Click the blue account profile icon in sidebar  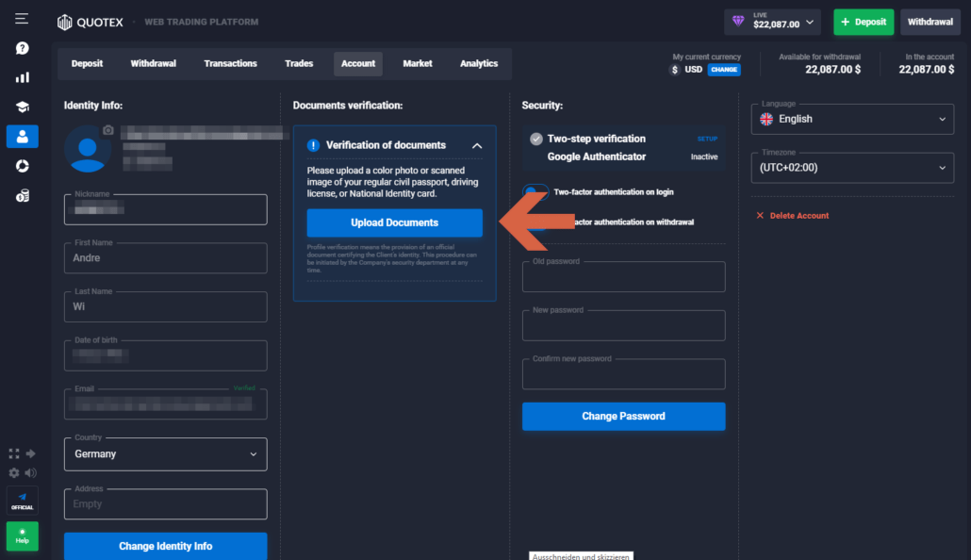[21, 135]
